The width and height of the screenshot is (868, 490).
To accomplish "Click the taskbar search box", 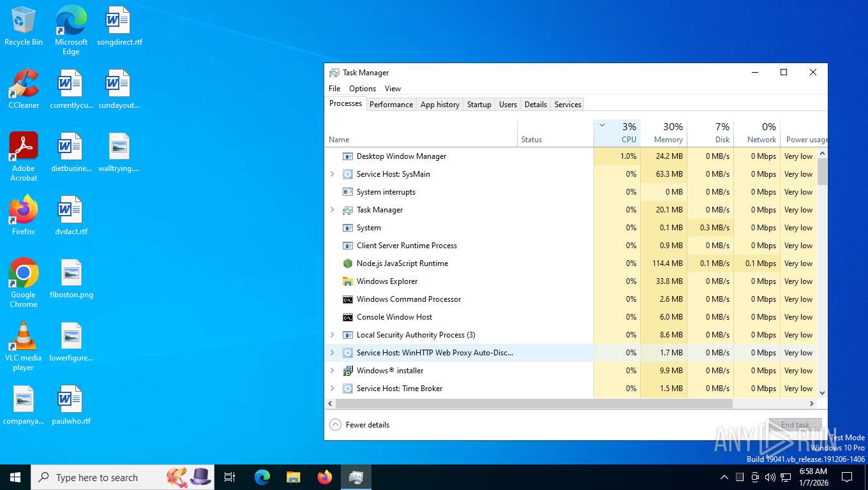I will 123,477.
